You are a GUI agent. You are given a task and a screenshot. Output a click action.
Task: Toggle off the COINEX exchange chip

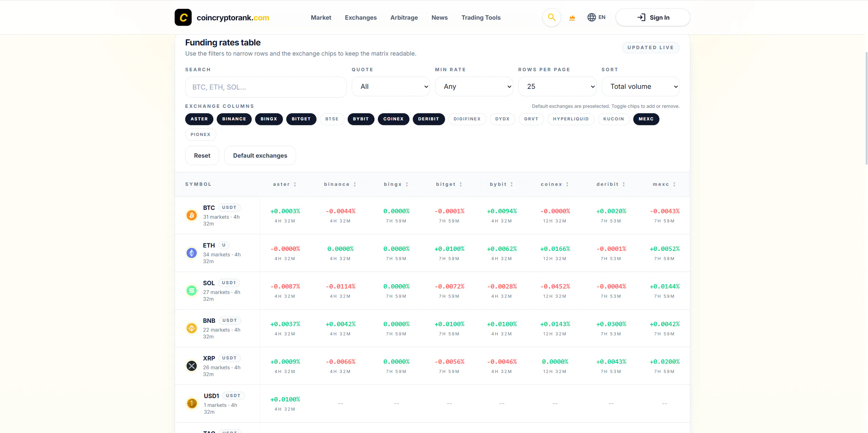(x=393, y=119)
